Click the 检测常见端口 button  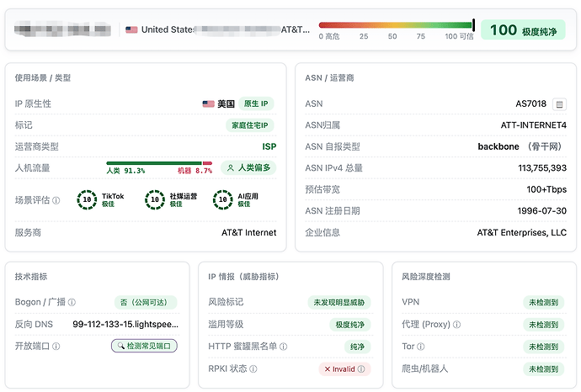(x=144, y=346)
